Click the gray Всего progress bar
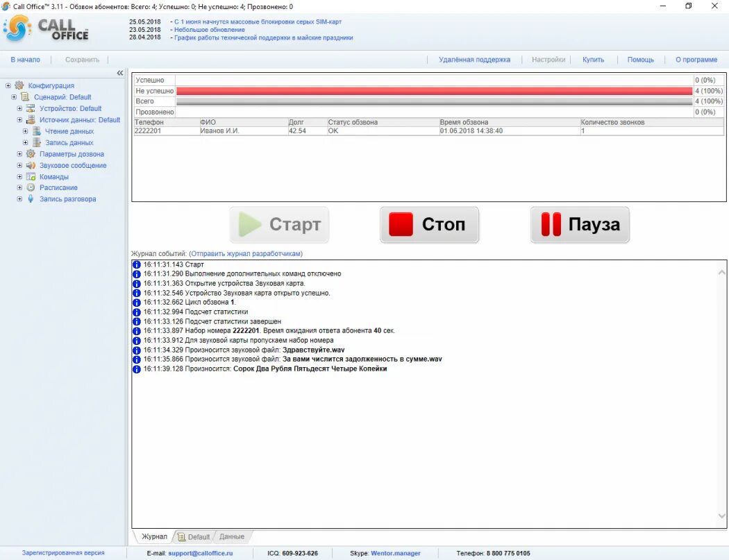Screen dimensions: 729x560 click(x=434, y=101)
